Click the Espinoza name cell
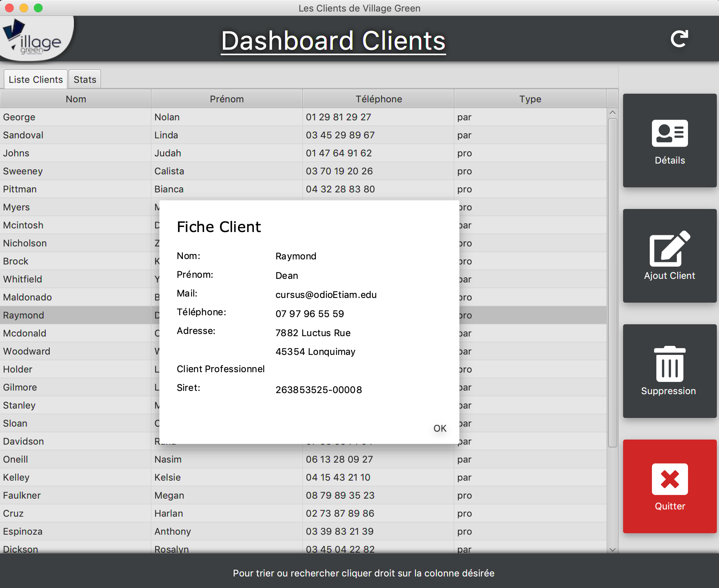Image resolution: width=719 pixels, height=588 pixels. [75, 531]
